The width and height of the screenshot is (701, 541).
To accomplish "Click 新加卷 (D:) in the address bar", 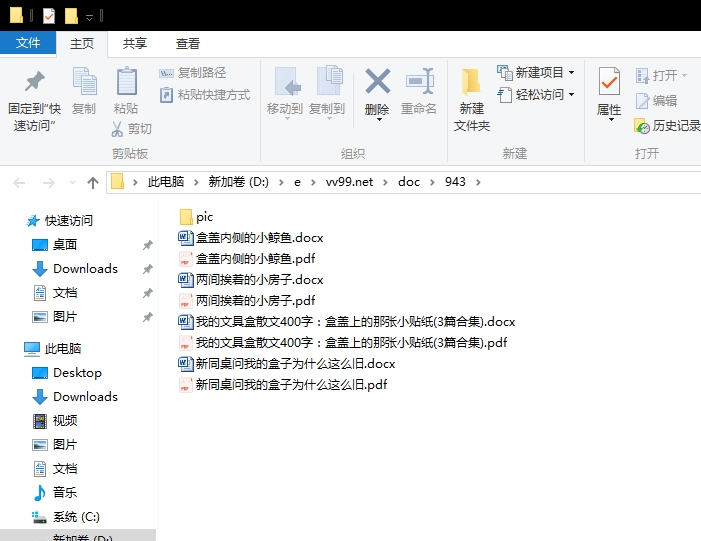I will [239, 182].
